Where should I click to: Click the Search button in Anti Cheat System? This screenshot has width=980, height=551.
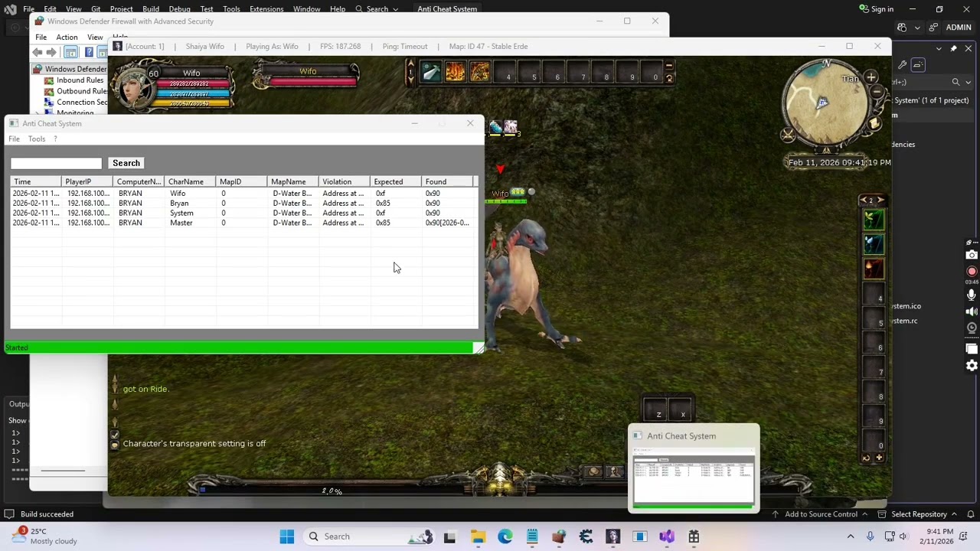click(126, 163)
